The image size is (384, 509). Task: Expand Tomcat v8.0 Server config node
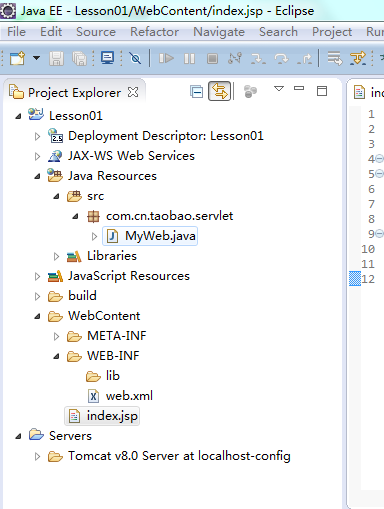tap(37, 456)
